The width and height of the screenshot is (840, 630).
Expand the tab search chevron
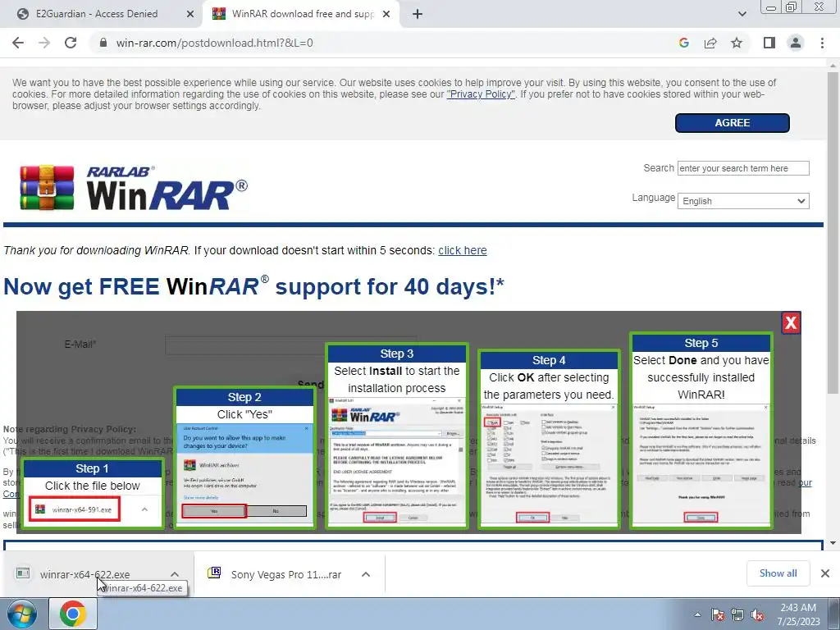click(x=742, y=14)
